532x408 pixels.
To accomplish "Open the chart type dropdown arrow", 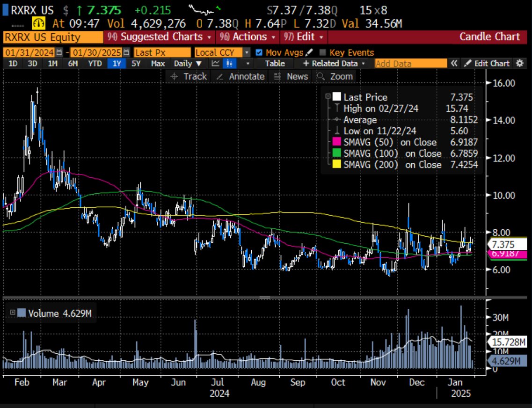I will point(248,64).
